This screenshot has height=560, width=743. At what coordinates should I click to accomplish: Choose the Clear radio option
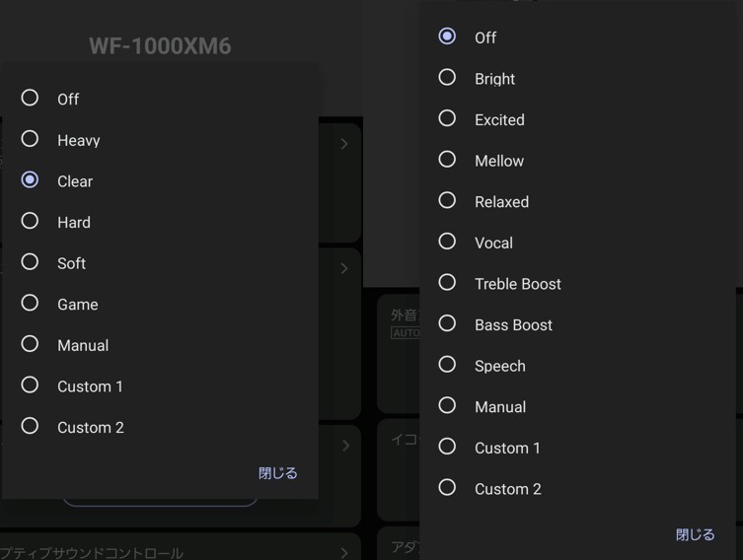31,180
